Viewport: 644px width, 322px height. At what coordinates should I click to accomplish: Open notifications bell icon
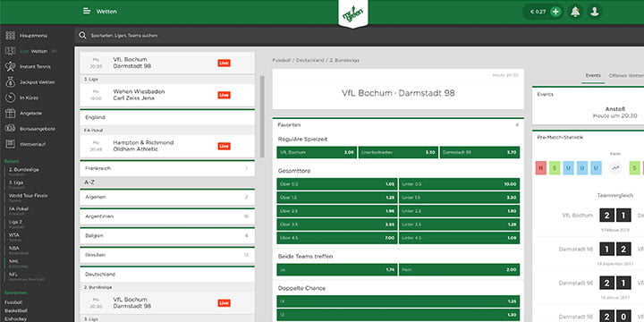click(x=575, y=12)
